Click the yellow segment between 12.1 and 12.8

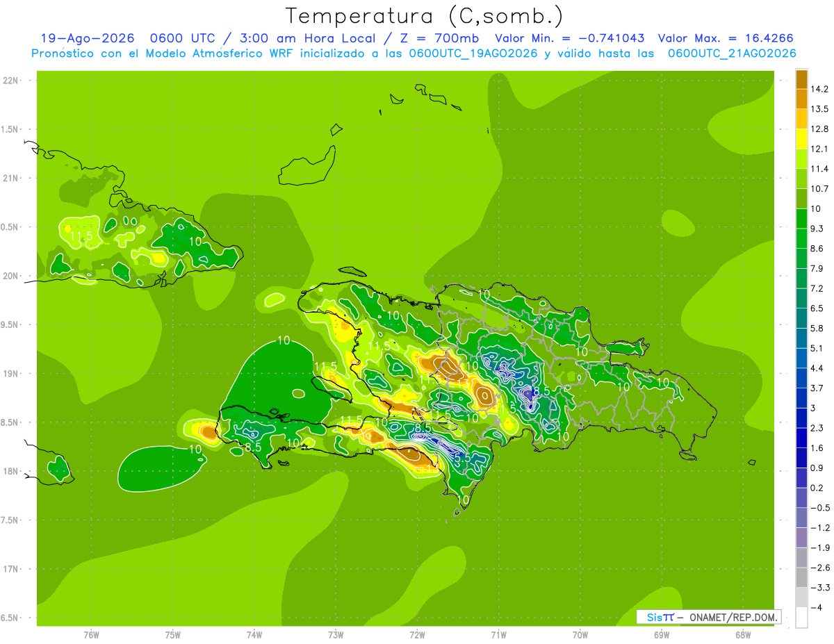click(801, 139)
